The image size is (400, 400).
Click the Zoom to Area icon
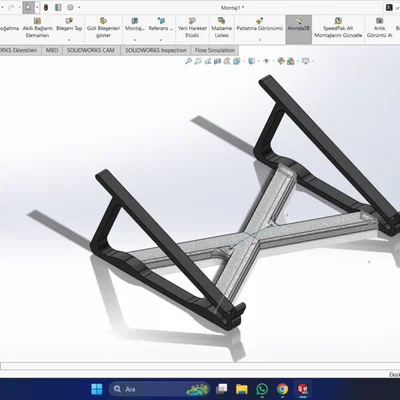(x=198, y=61)
